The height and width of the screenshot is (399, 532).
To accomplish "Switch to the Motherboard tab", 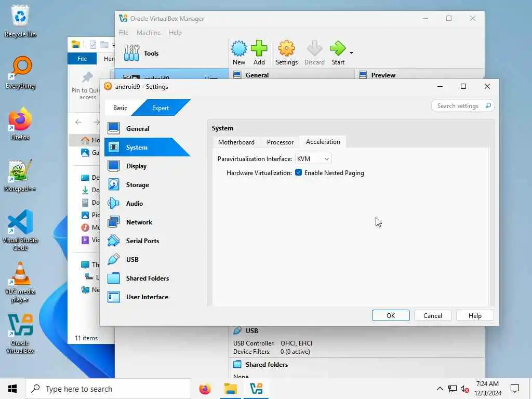I will 236,142.
